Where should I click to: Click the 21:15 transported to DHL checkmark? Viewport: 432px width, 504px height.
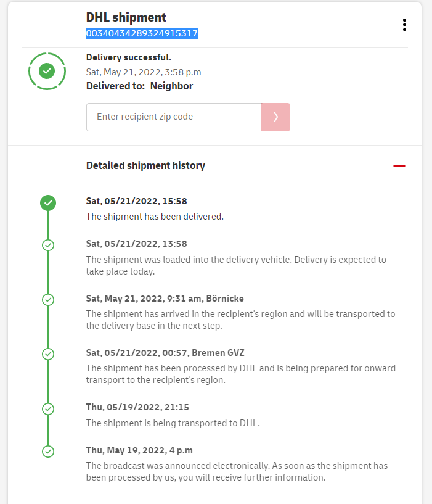[48, 408]
